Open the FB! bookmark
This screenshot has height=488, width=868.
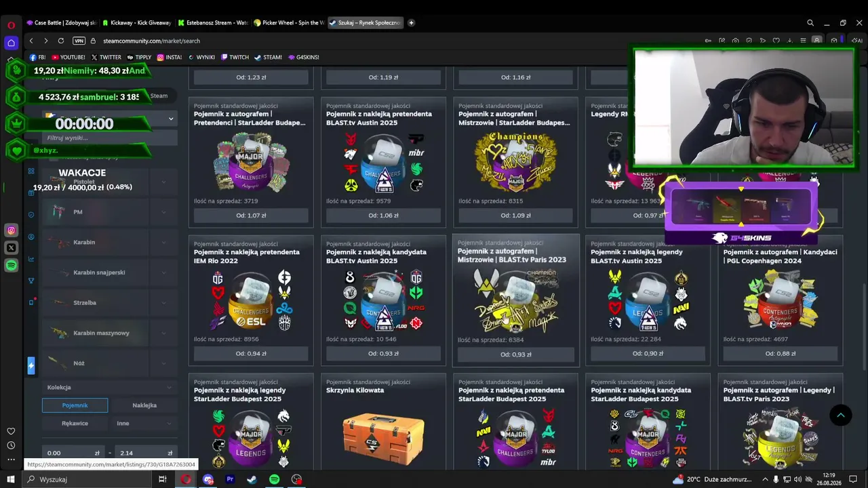click(38, 57)
